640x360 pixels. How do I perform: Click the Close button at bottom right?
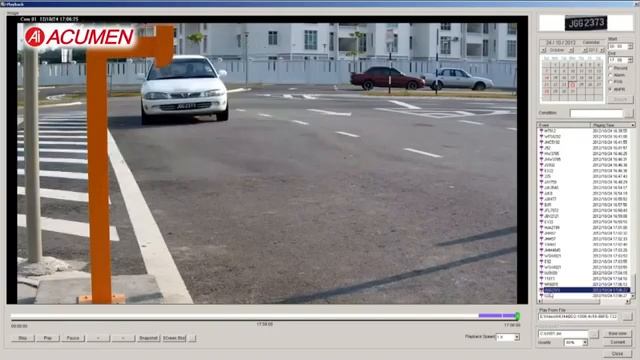pyautogui.click(x=618, y=353)
